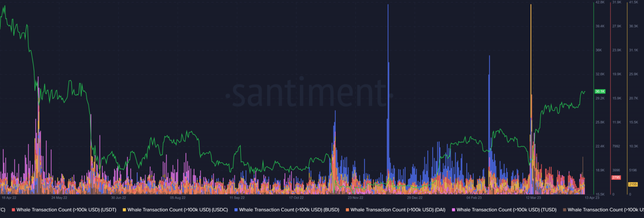Click the 24 May 22 date marker
644x218 pixels.
(59, 197)
